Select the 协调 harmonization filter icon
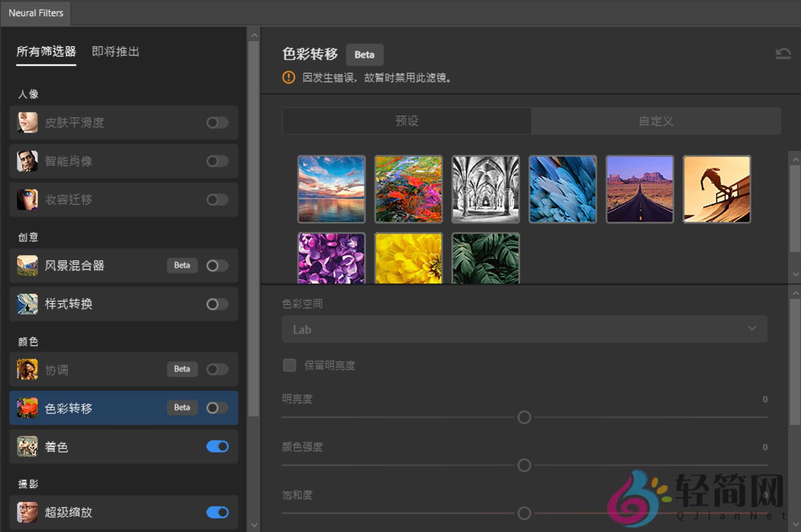The height and width of the screenshot is (532, 801). [27, 369]
